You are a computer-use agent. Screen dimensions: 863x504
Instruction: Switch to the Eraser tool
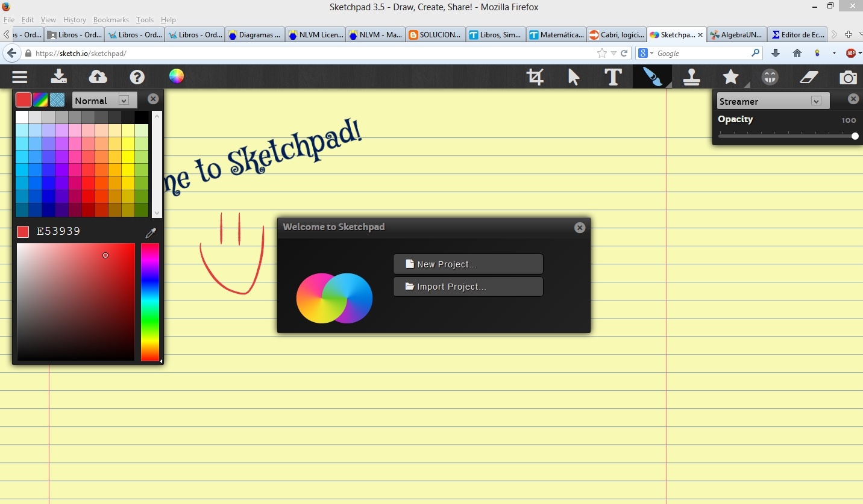pyautogui.click(x=809, y=77)
